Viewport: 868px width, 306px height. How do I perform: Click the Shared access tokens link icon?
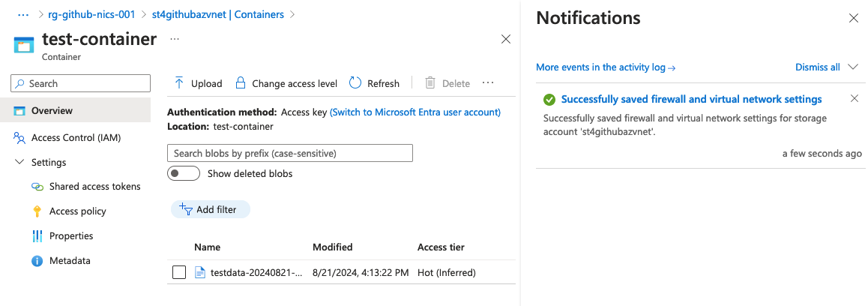(x=37, y=187)
